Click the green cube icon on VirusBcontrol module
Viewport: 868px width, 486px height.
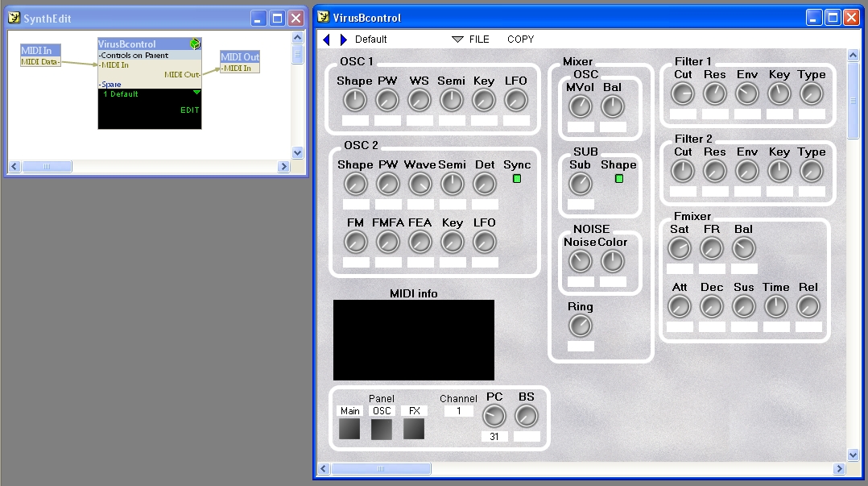coord(195,44)
